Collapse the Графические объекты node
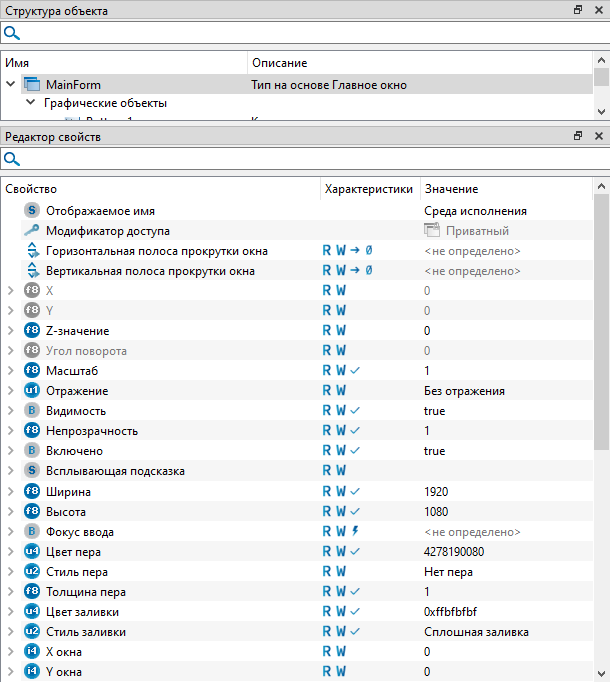The height and width of the screenshot is (682, 610). coord(30,103)
